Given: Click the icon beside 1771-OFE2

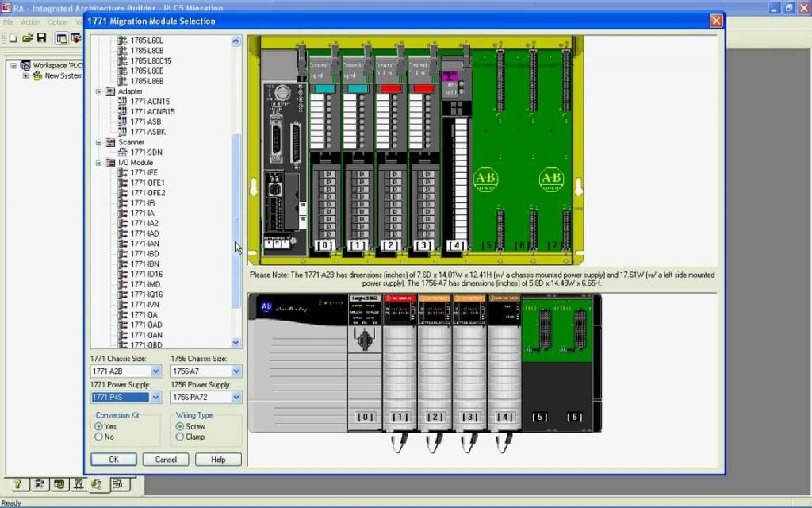Looking at the screenshot, I should click(123, 193).
